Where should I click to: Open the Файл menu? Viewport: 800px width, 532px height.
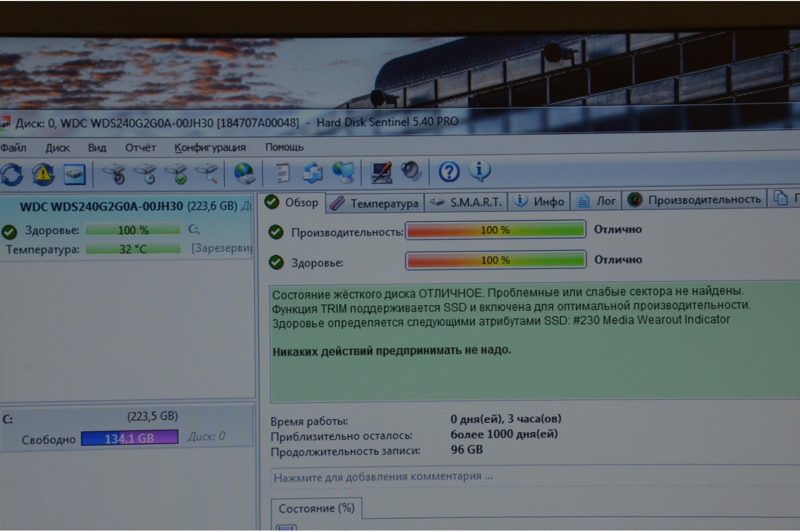13,148
